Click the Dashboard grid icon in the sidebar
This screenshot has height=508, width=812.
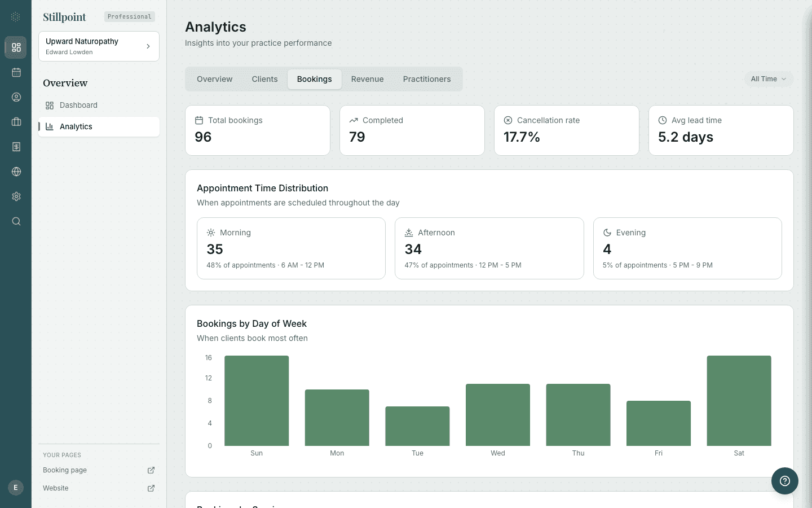point(50,106)
